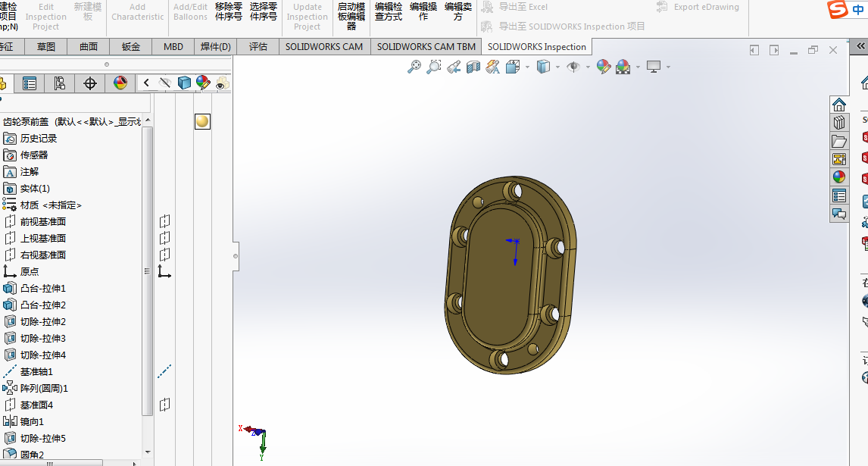The width and height of the screenshot is (868, 466).
Task: Click the Display Style icon
Action: [x=544, y=67]
